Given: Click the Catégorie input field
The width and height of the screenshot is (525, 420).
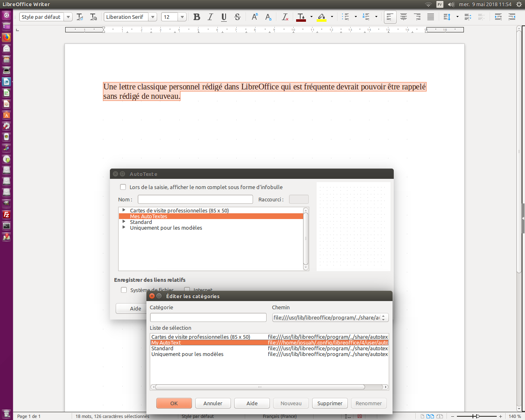Looking at the screenshot, I should [x=208, y=317].
